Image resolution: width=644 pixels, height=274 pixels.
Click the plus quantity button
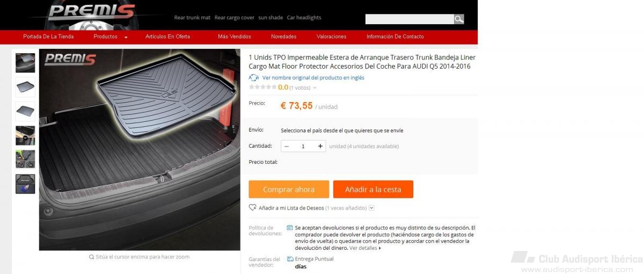320,146
